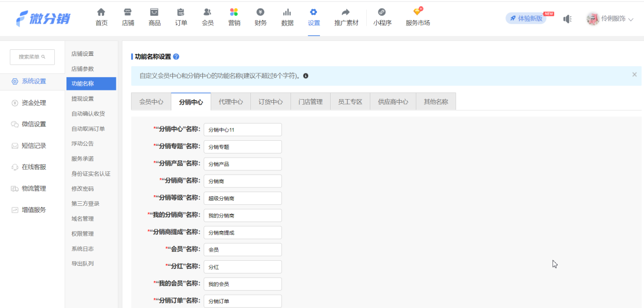Switch to the 会员中心 tab
The height and width of the screenshot is (308, 644).
point(151,102)
